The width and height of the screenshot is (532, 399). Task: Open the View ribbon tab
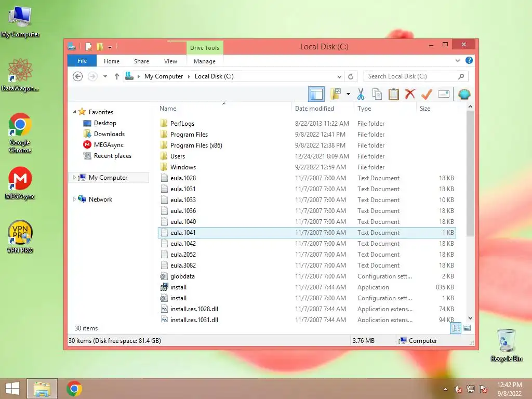tap(170, 61)
